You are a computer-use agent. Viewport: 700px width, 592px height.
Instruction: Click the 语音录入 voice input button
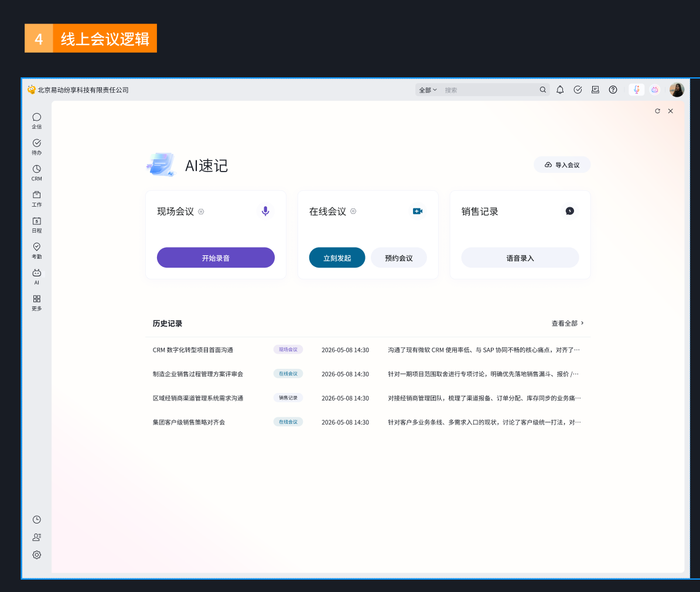(x=520, y=258)
